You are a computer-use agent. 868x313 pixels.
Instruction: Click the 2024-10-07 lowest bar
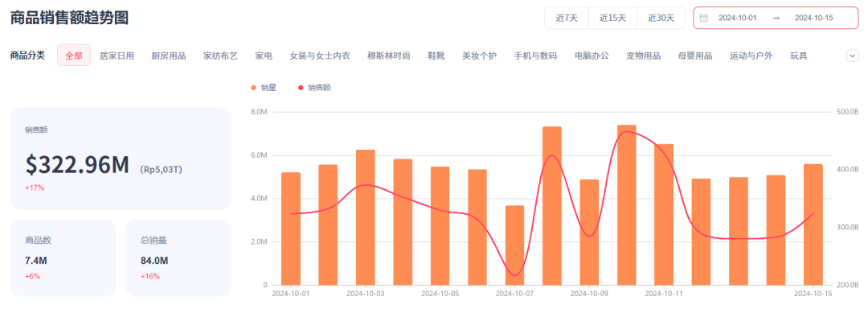pos(515,245)
